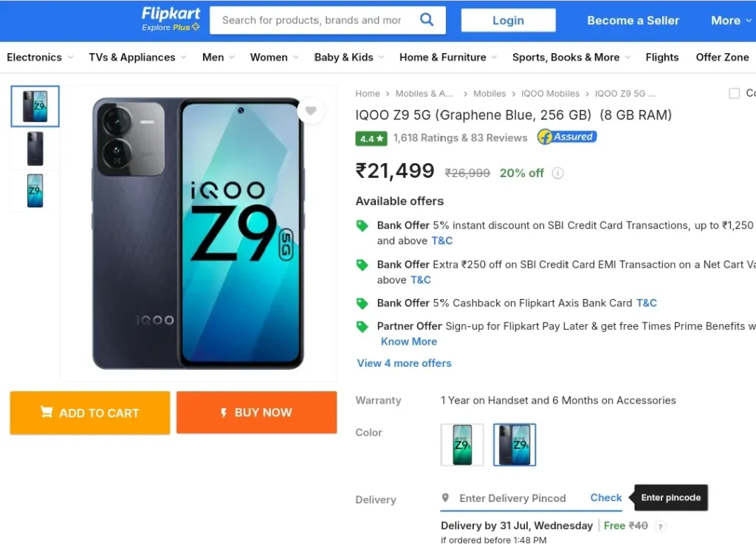
Task: Open the More dropdown in header
Action: pos(731,21)
